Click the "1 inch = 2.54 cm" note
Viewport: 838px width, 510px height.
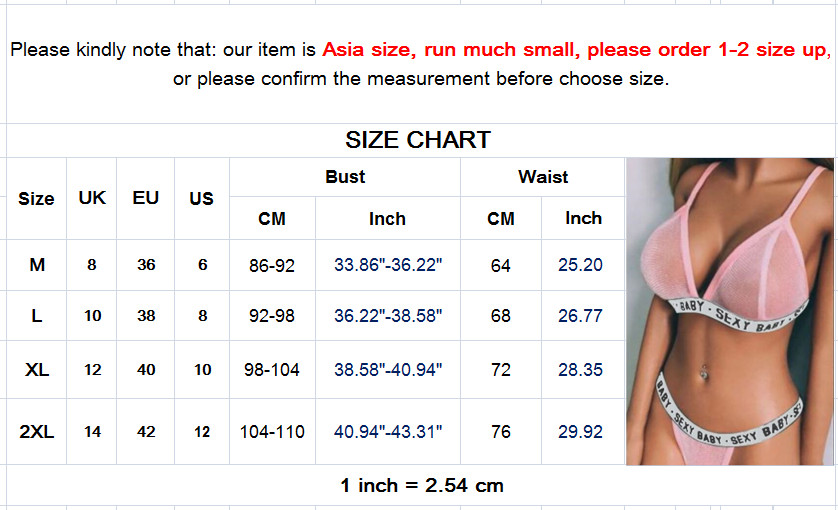(422, 487)
